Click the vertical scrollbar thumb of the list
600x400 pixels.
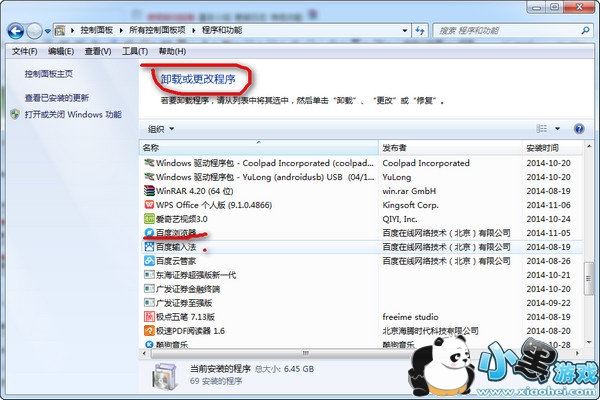[x=589, y=278]
